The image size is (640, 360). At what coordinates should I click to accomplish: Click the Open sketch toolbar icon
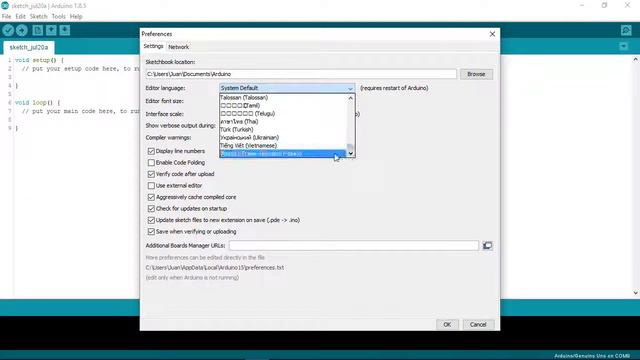51,30
